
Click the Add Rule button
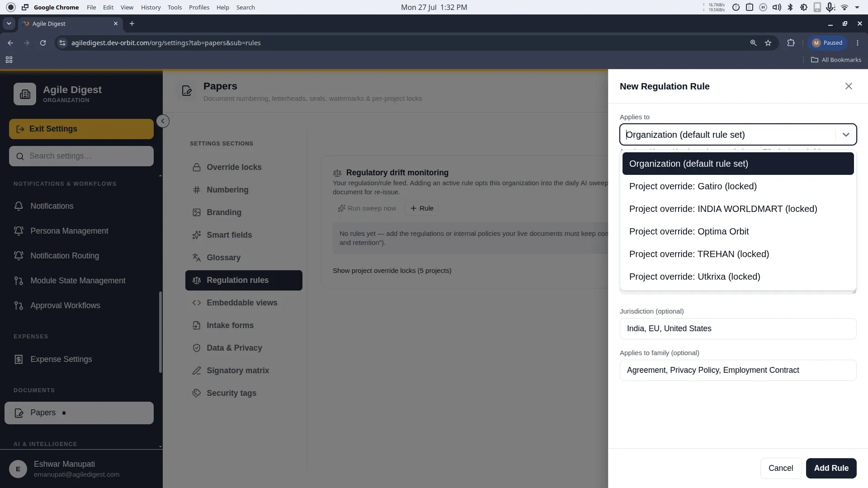click(x=831, y=468)
